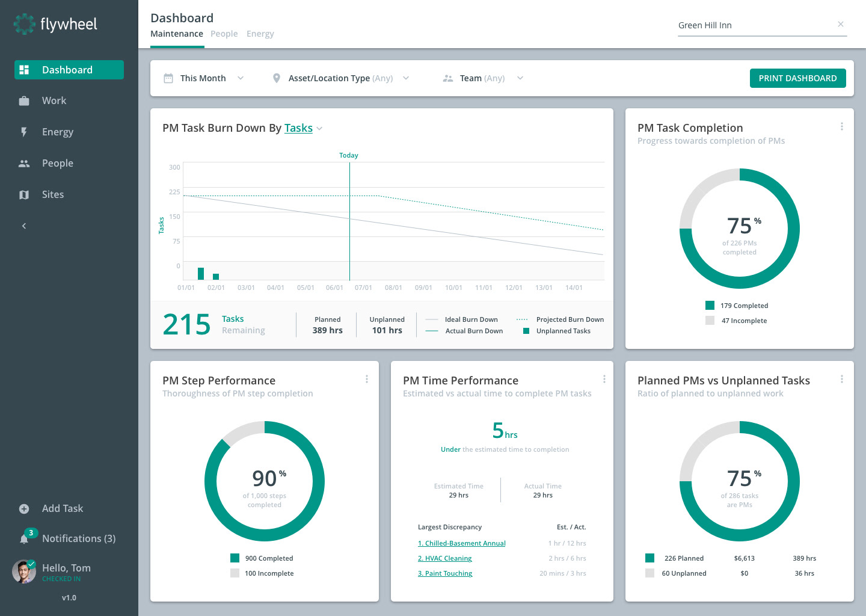The width and height of the screenshot is (866, 616).
Task: Click the Unplanned Tasks legend square
Action: (x=526, y=331)
